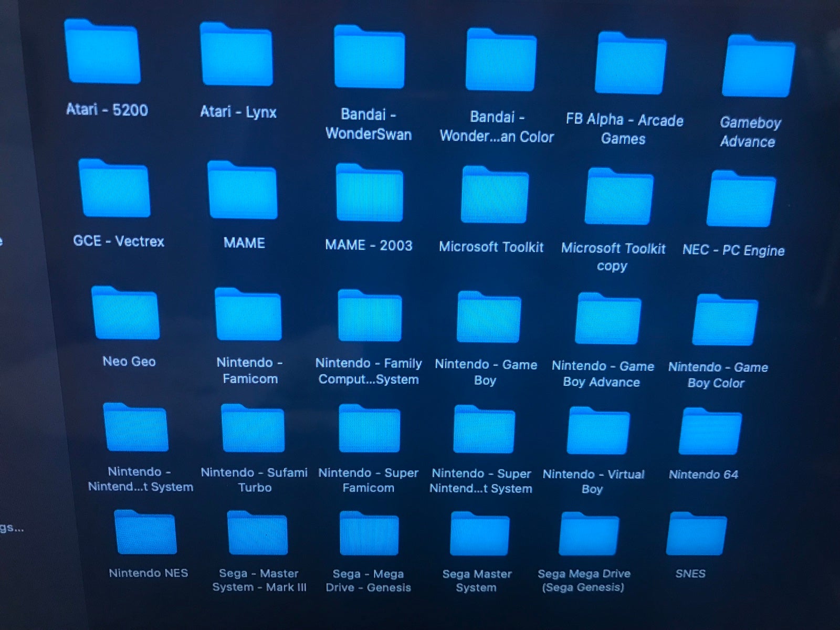
Task: Click the SNES folder icon
Action: pos(697,534)
